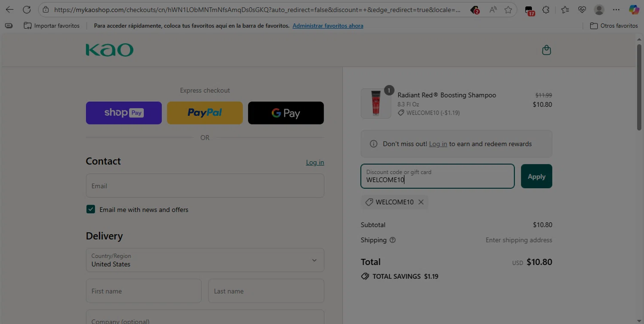Open browser extensions puzzle icon
The image size is (644, 324).
546,9
